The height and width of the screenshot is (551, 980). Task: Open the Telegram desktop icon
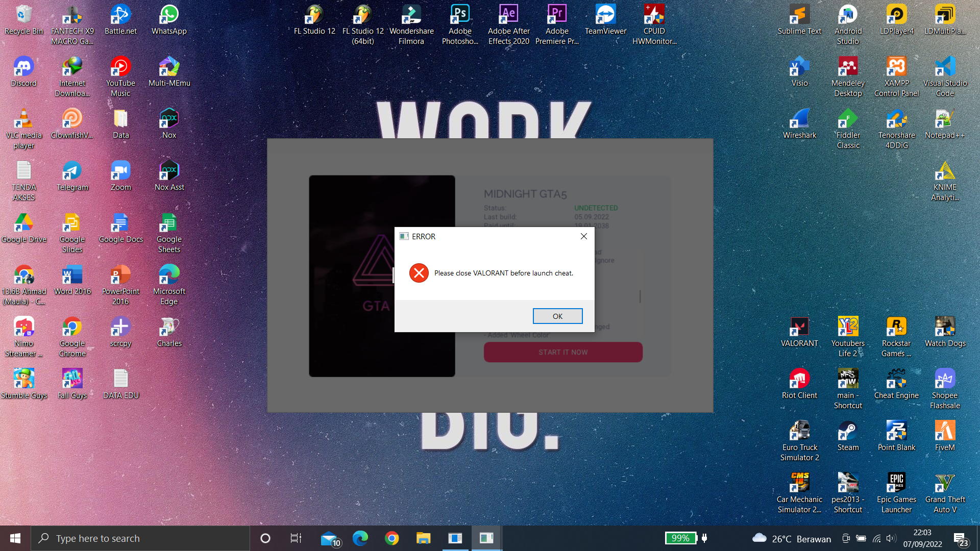72,176
